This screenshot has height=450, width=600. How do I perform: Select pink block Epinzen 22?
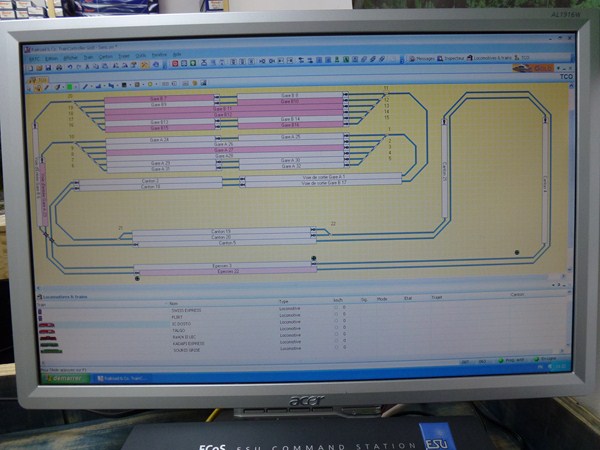tap(228, 271)
